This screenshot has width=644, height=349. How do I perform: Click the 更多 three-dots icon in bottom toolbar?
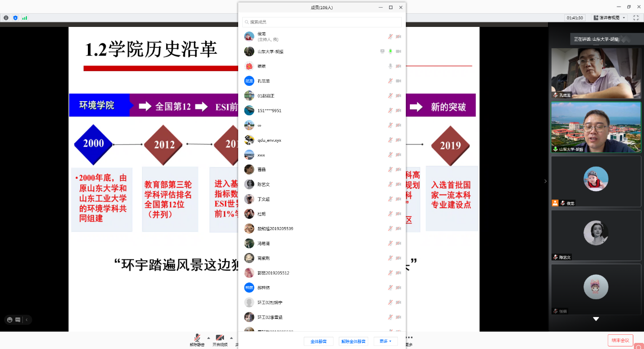tap(409, 338)
